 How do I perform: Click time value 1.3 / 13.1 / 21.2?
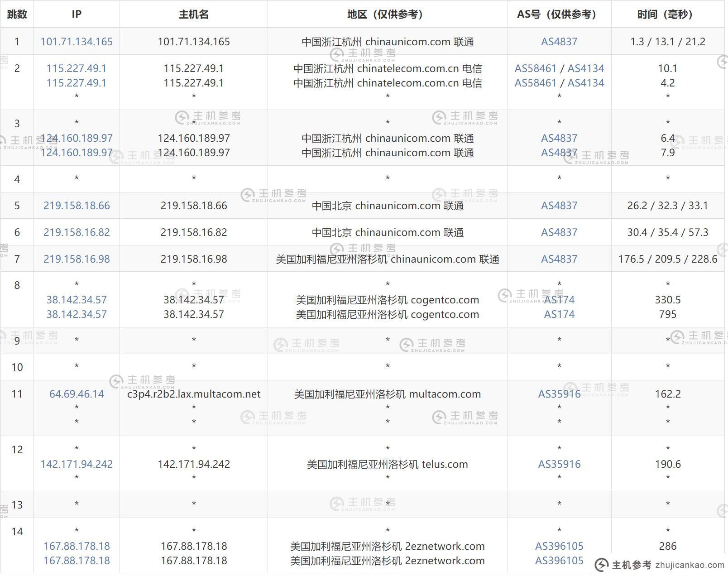(668, 42)
